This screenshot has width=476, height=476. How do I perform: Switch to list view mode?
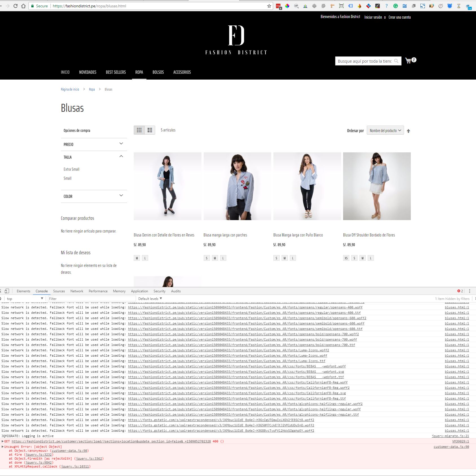coord(150,130)
